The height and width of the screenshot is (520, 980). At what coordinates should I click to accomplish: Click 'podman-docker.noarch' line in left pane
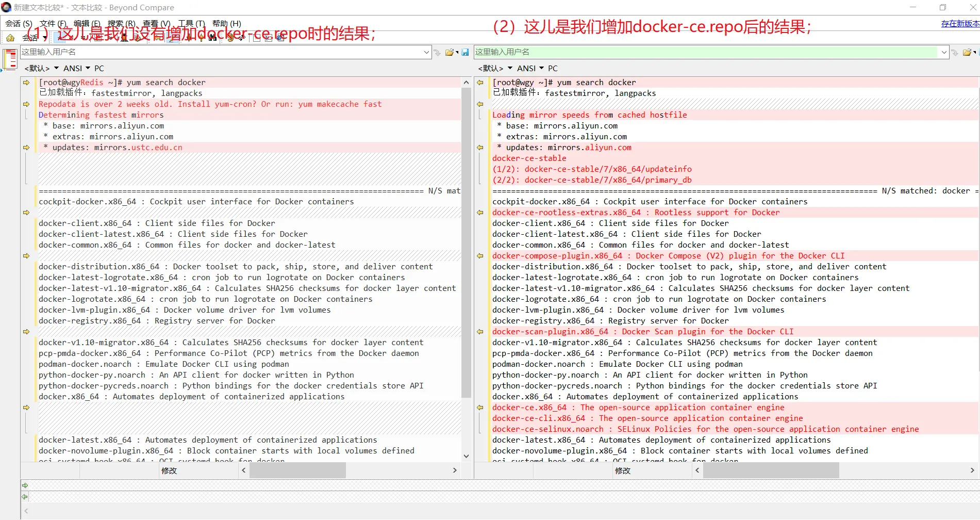(164, 364)
